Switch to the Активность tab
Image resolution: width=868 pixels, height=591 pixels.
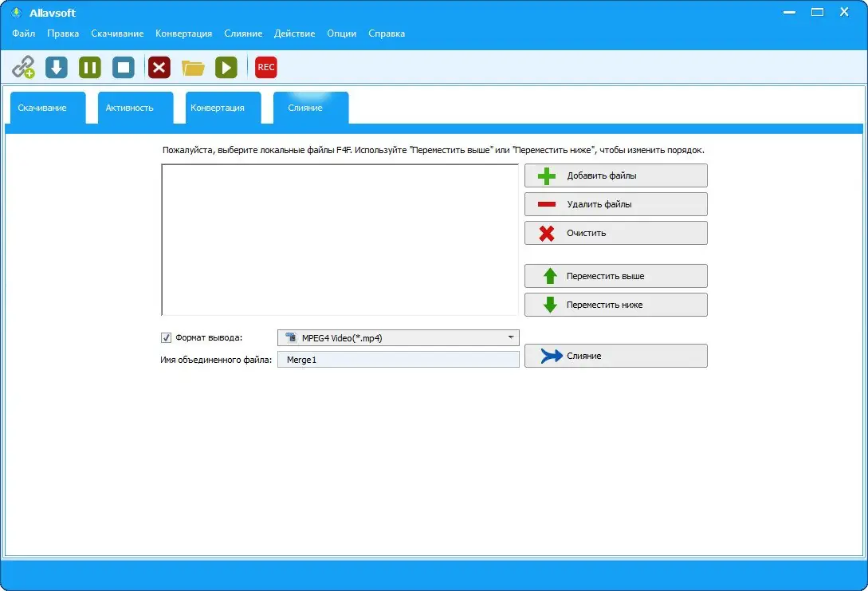point(136,108)
